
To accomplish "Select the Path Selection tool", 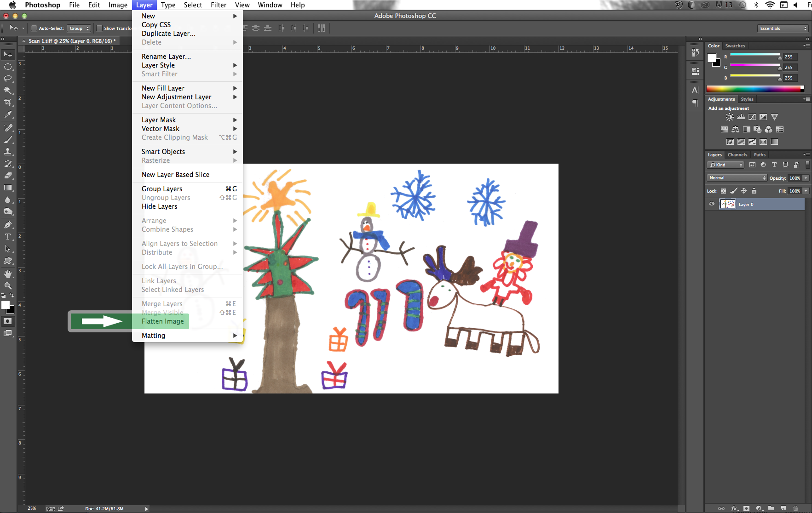I will (x=8, y=249).
